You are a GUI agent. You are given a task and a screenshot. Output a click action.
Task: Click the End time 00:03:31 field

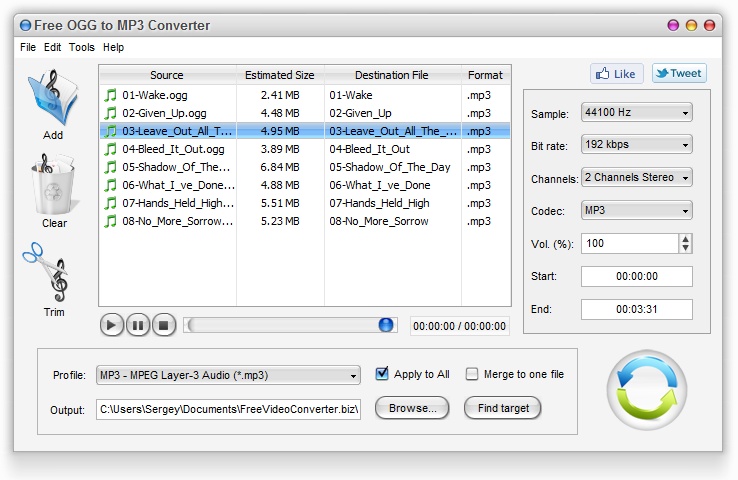coord(636,309)
